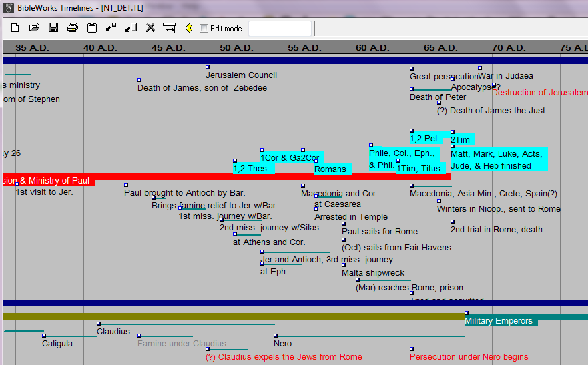
Task: Click the Death of Peter event
Action: (x=438, y=97)
